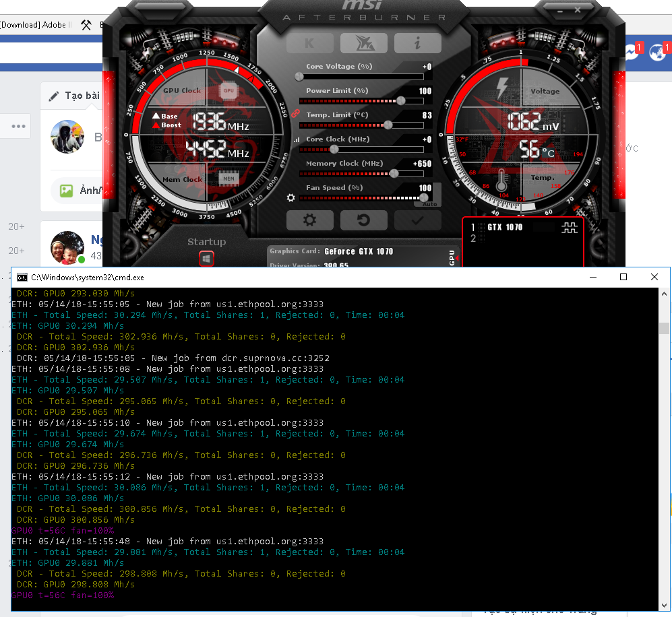Click cmd scrollbar up arrow
This screenshot has height=617, width=672.
[x=664, y=294]
